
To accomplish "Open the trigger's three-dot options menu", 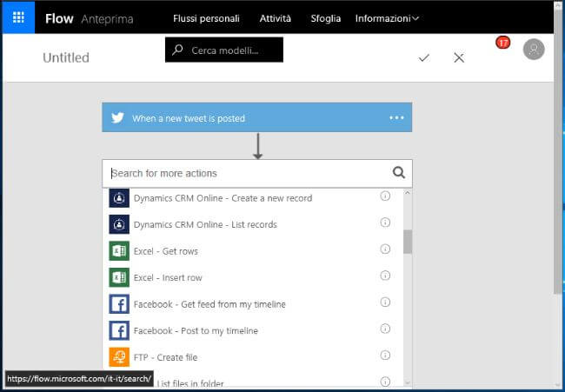I will pos(396,117).
